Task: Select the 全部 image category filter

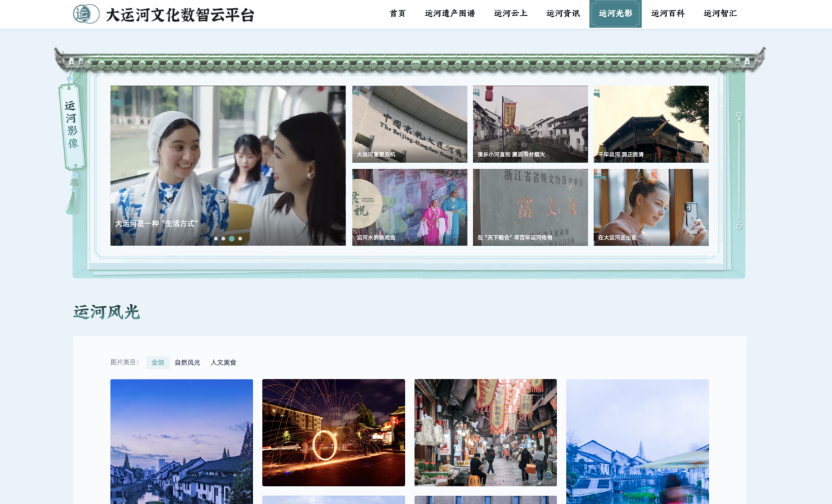Action: tap(157, 362)
